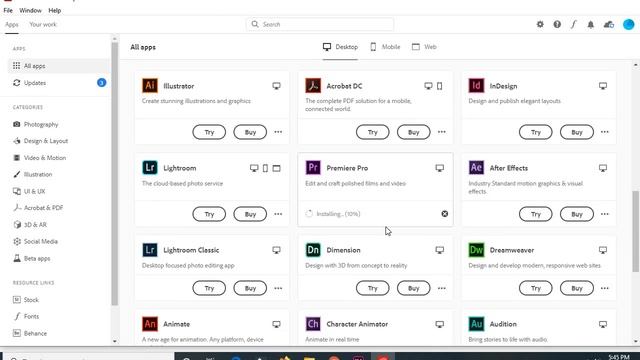Click Try for Dimension
Screen dimensions: 640x360
pyautogui.click(x=373, y=288)
